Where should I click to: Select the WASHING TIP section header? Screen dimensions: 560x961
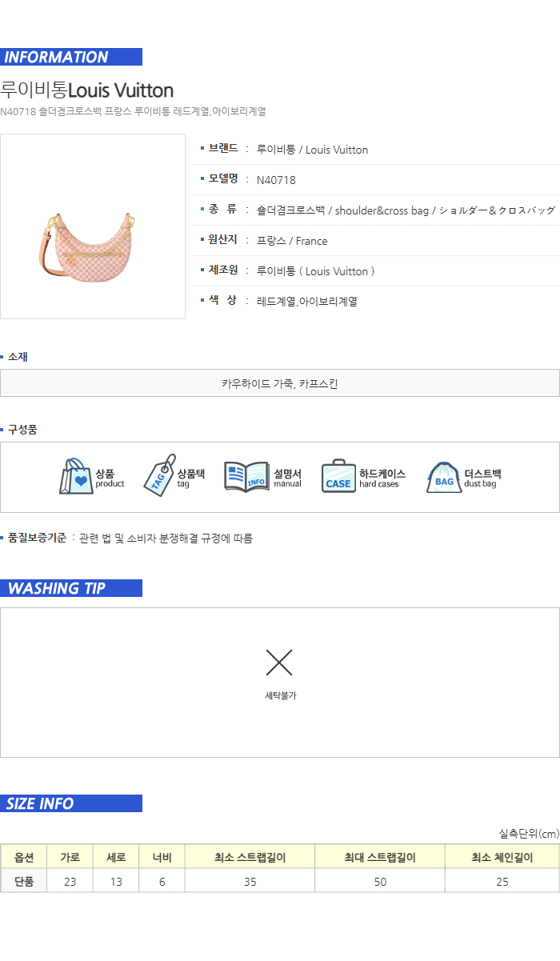(x=71, y=588)
